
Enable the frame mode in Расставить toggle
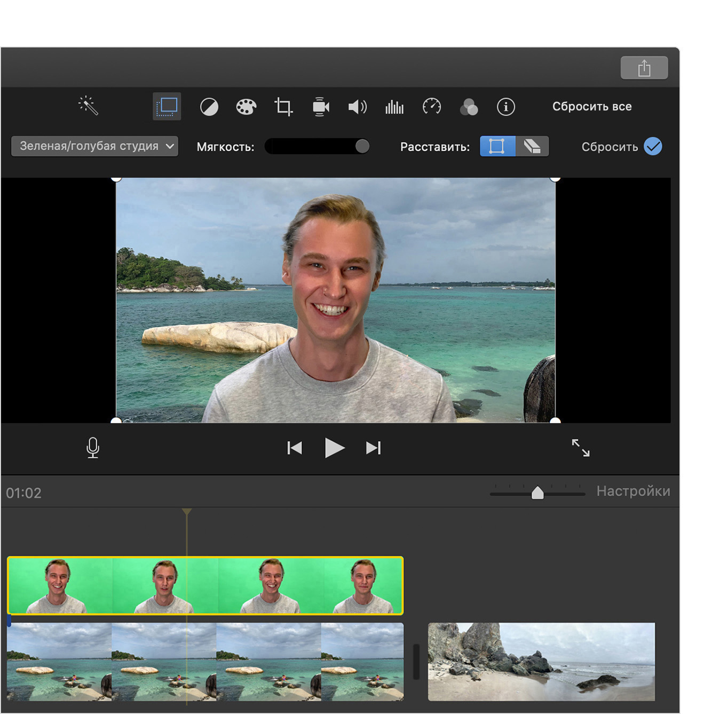pyautogui.click(x=497, y=146)
